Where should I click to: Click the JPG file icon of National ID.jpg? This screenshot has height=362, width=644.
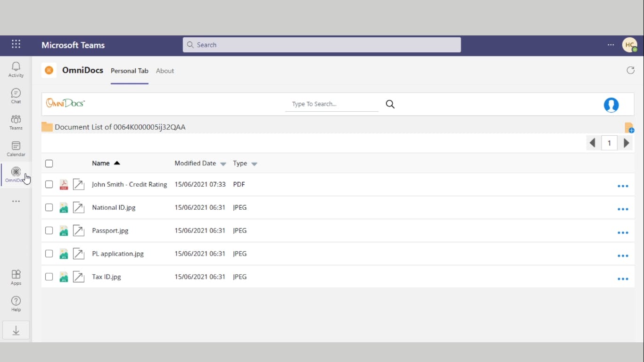point(64,207)
